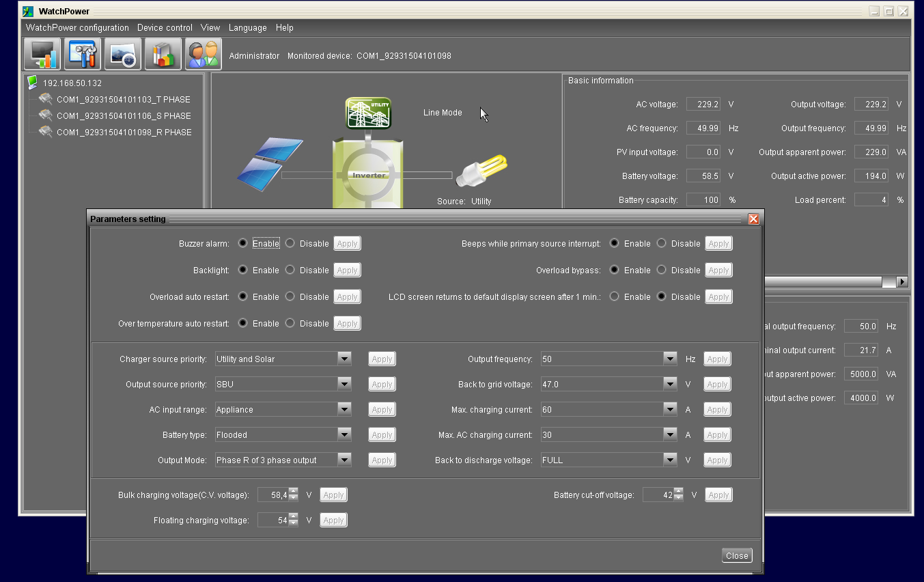Set Over temperature auto restart to Disable
The height and width of the screenshot is (582, 924).
coord(290,323)
